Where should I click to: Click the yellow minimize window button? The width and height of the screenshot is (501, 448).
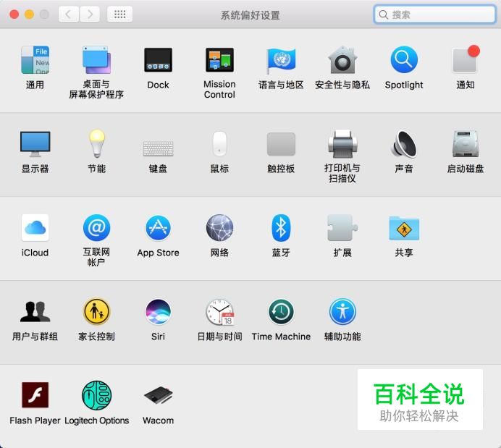pyautogui.click(x=30, y=14)
